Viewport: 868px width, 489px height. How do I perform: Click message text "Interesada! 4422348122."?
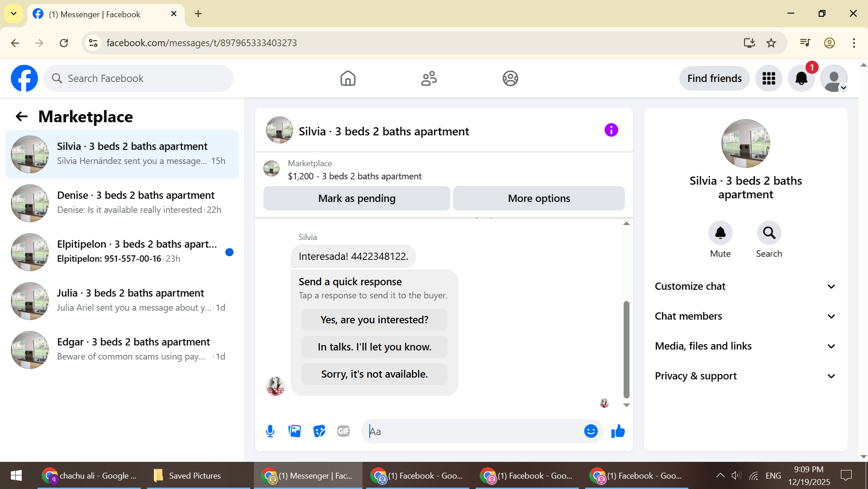pyautogui.click(x=353, y=256)
